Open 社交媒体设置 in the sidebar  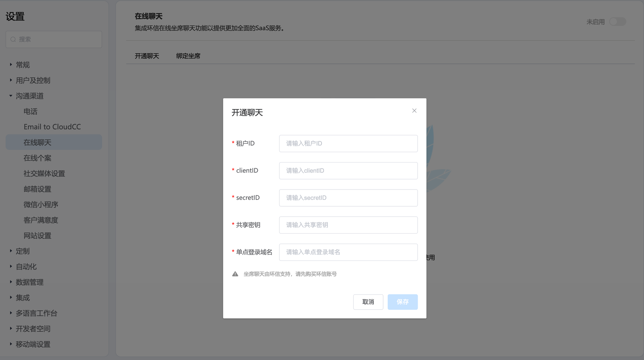point(44,173)
